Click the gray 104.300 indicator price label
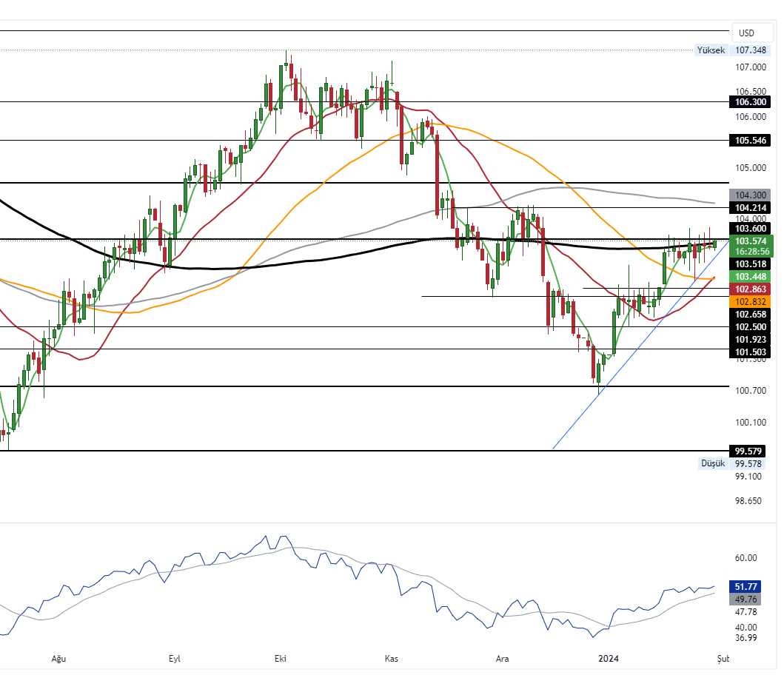784x695 pixels. (x=751, y=195)
